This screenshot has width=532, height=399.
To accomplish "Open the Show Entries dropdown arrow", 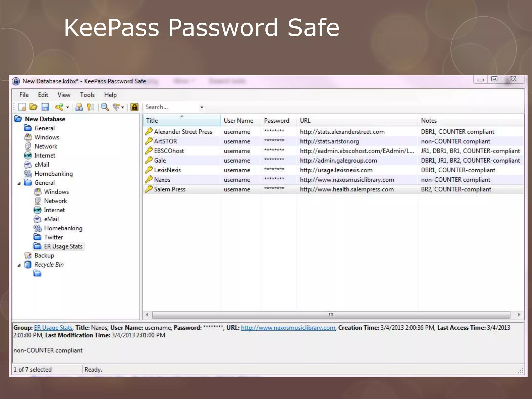I will [123, 107].
